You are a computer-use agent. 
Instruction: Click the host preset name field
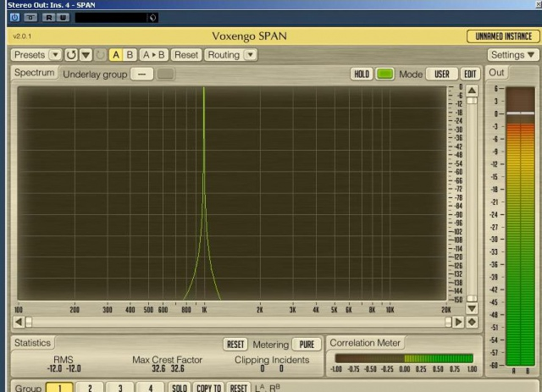(x=111, y=18)
